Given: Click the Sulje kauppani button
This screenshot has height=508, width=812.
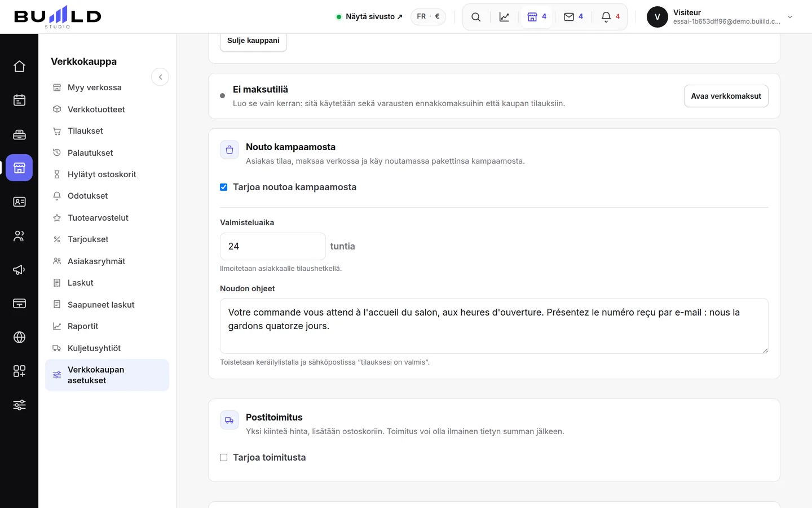Looking at the screenshot, I should 253,41.
